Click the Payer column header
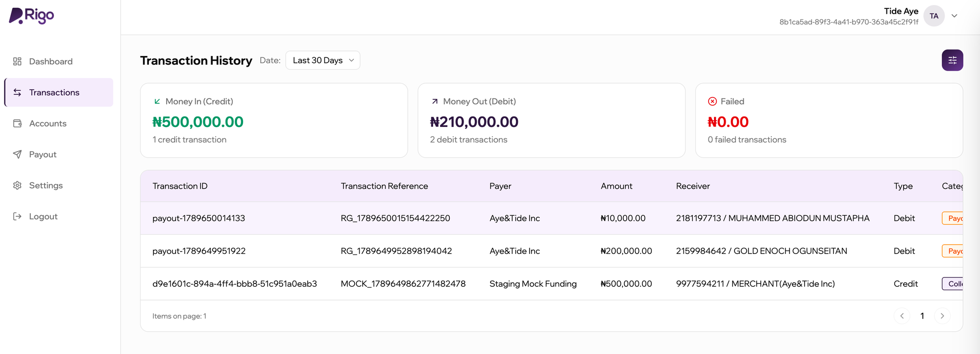Viewport: 980px width, 354px height. [500, 186]
